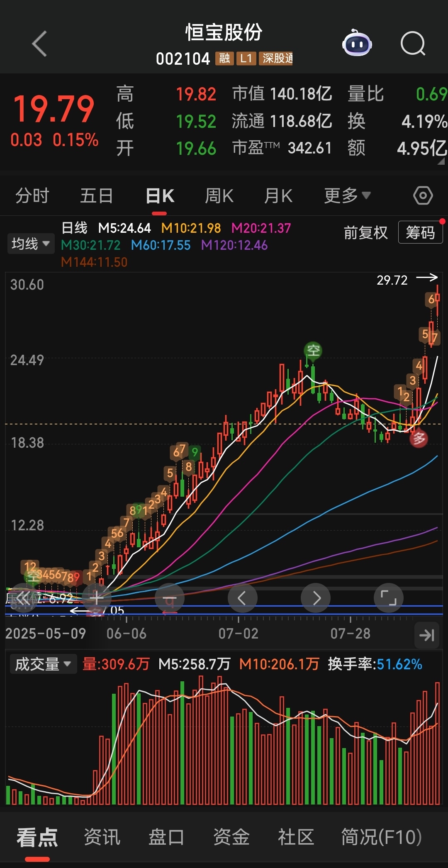Tap the red 多 signal marker
This screenshot has height=868, width=448.
[x=419, y=438]
